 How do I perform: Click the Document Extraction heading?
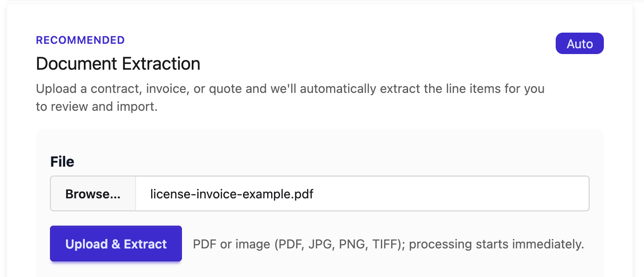tap(118, 63)
